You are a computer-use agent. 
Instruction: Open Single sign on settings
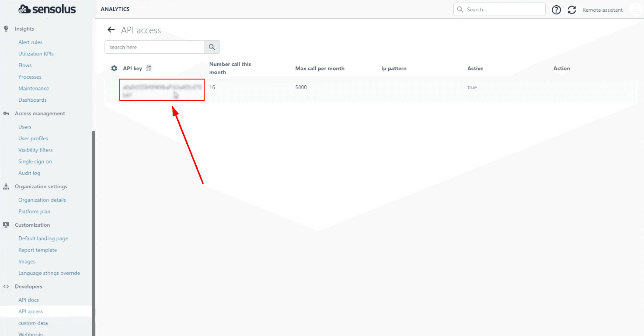click(35, 162)
